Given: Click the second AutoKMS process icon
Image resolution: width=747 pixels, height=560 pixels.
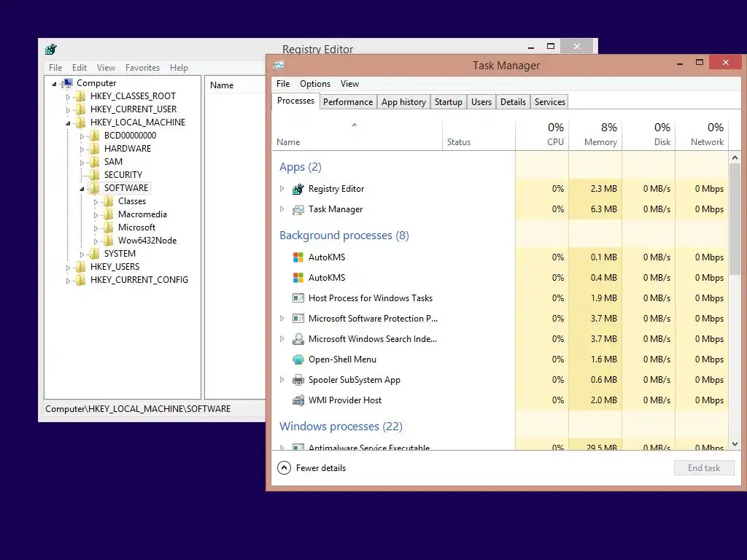Looking at the screenshot, I should point(298,278).
